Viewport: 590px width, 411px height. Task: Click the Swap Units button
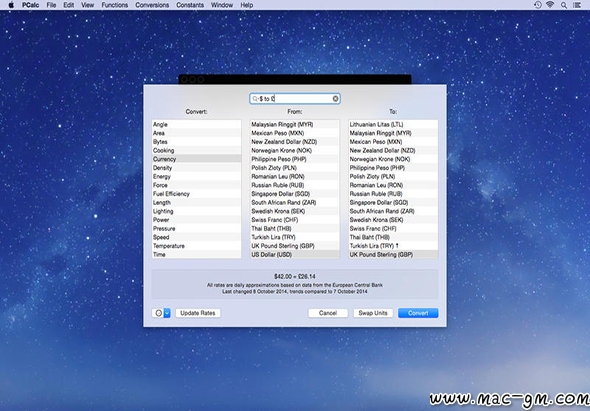373,313
